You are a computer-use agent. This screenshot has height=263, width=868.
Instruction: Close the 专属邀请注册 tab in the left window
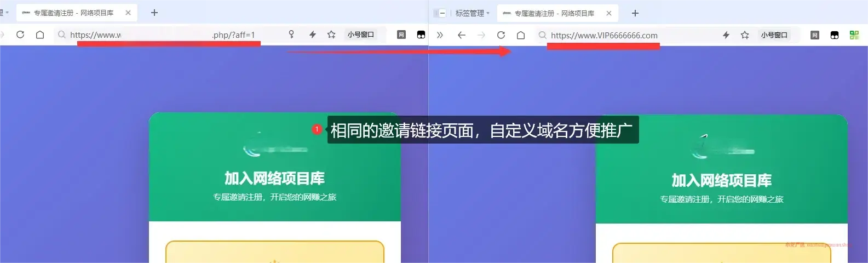[128, 13]
